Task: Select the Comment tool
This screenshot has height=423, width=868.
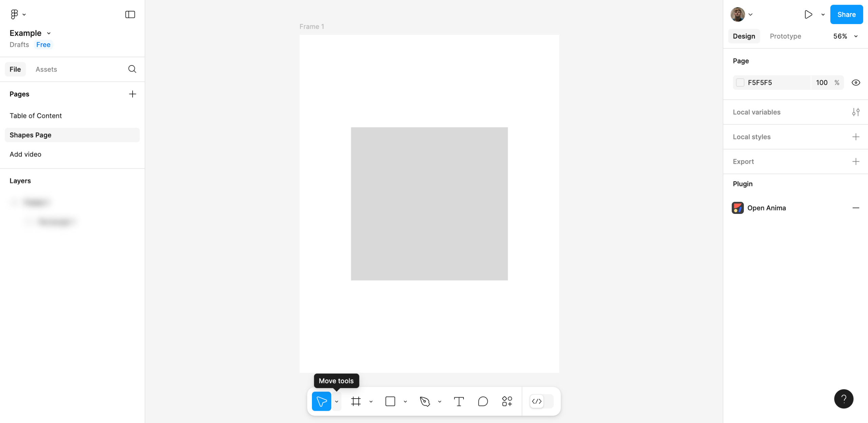Action: (482, 401)
